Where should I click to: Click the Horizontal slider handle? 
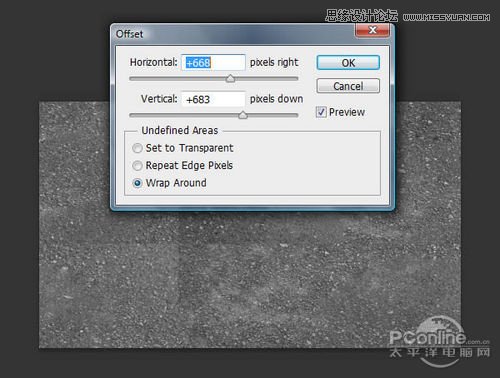230,79
